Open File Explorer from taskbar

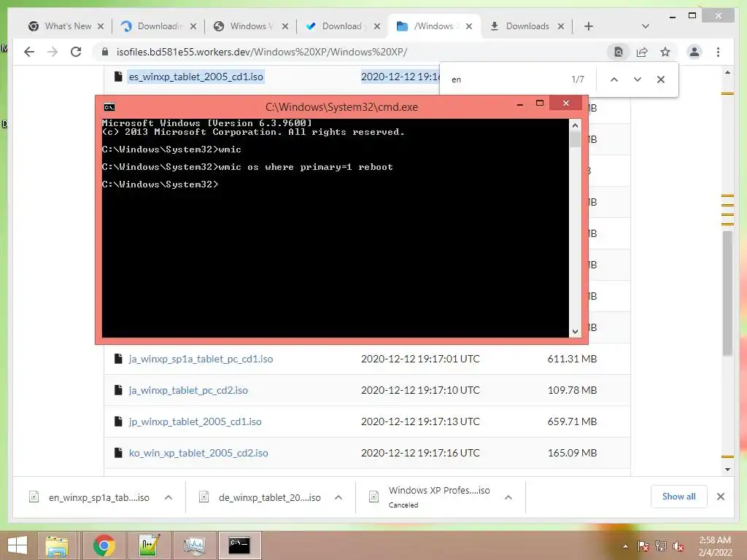click(57, 545)
